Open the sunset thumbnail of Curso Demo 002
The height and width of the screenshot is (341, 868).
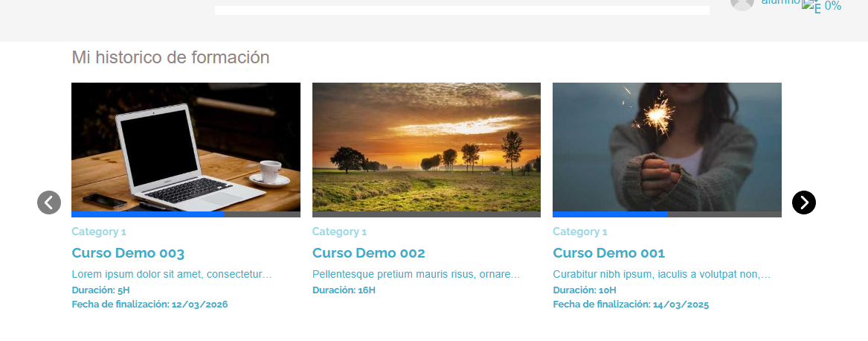(426, 147)
